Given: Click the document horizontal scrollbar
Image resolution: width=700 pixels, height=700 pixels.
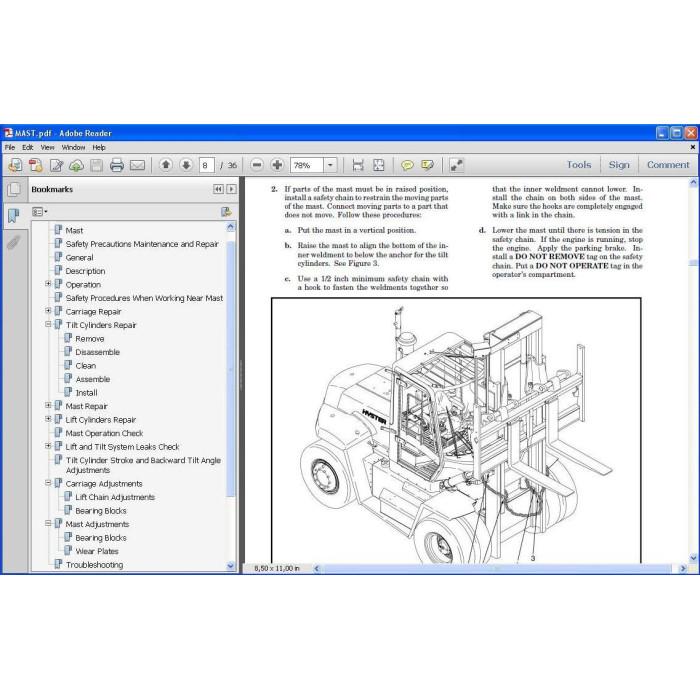Looking at the screenshot, I should (498, 568).
